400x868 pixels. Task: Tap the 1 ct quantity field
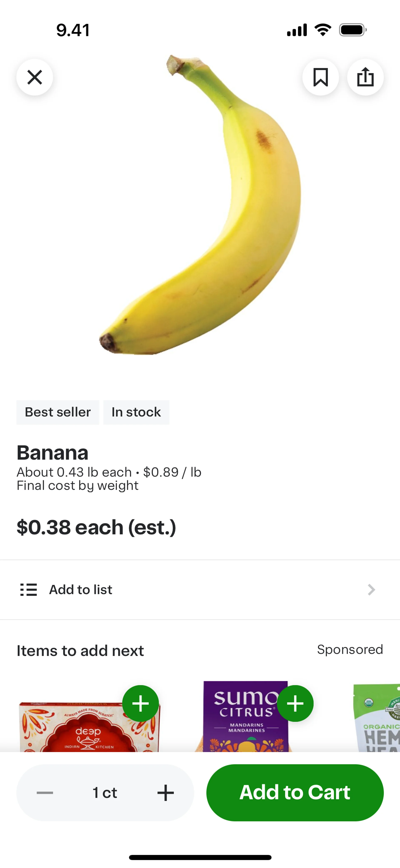click(105, 793)
